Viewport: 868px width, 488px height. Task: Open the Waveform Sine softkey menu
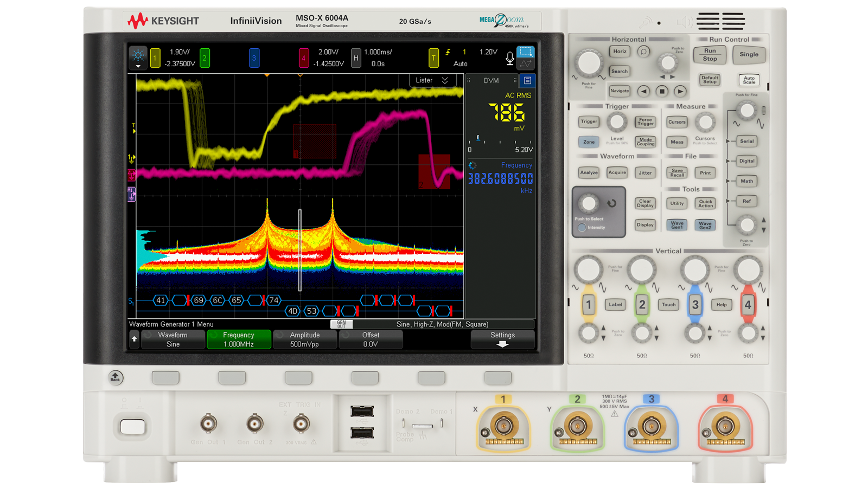coord(173,339)
